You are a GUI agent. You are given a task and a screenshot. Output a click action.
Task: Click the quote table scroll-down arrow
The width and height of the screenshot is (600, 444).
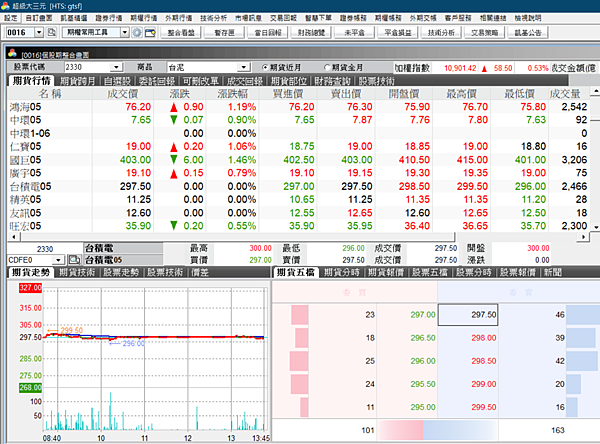click(x=596, y=227)
